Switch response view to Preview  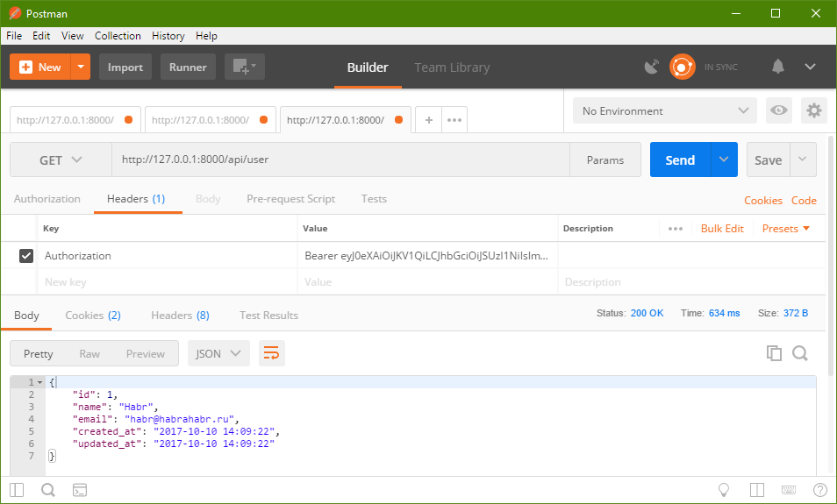pyautogui.click(x=145, y=353)
